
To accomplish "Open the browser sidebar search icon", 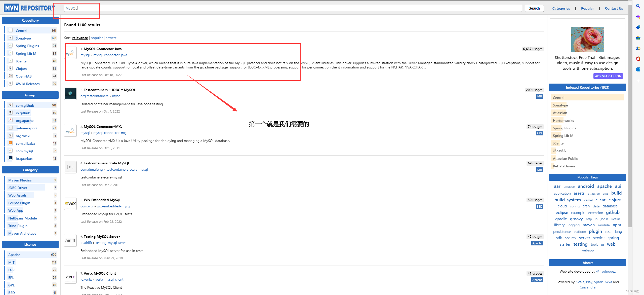I will click(x=638, y=6).
